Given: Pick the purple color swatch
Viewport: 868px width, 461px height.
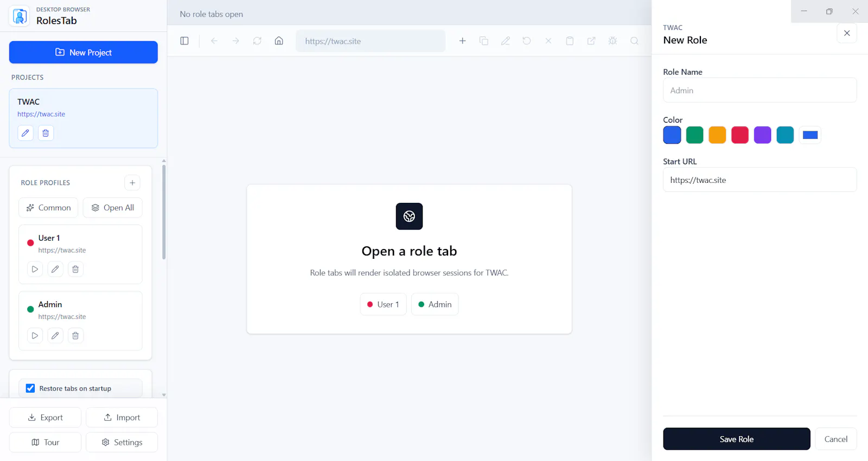Looking at the screenshot, I should 762,135.
